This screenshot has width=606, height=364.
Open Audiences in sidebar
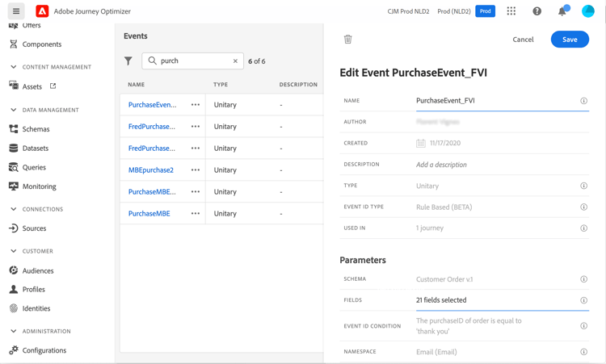(38, 270)
